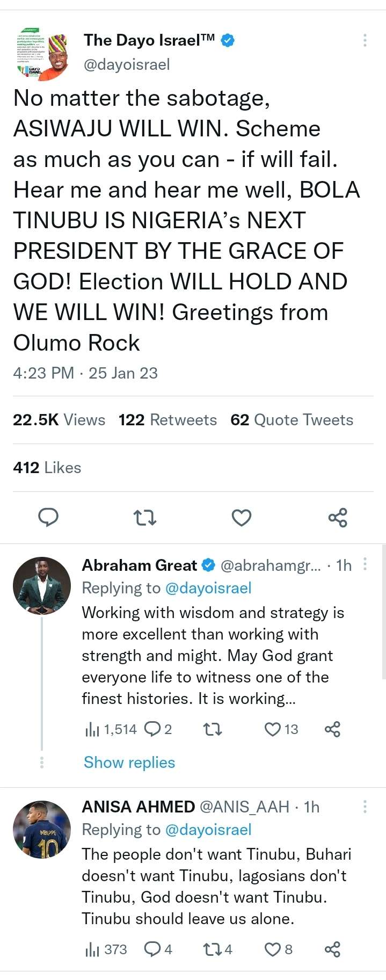386x980 pixels.
Task: Retweet The Dayo Israel's main tweet
Action: tap(144, 517)
